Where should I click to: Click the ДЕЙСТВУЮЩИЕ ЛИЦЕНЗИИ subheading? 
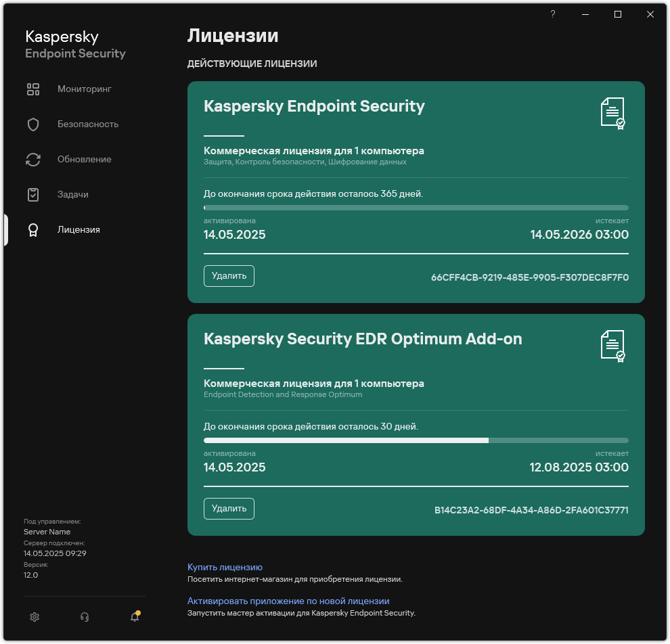pyautogui.click(x=252, y=64)
